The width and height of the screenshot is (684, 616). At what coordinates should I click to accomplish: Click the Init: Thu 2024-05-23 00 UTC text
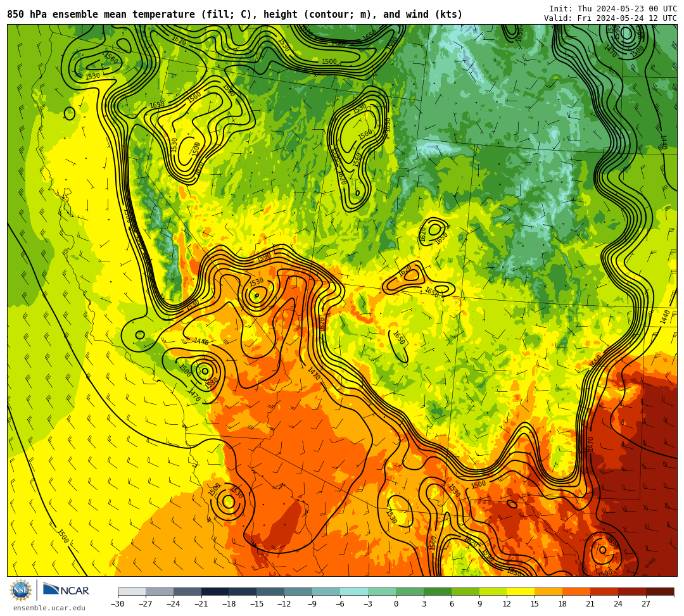[x=613, y=9]
